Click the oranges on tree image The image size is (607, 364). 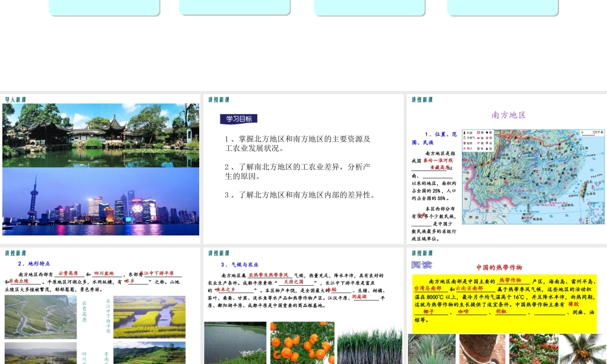[302, 343]
